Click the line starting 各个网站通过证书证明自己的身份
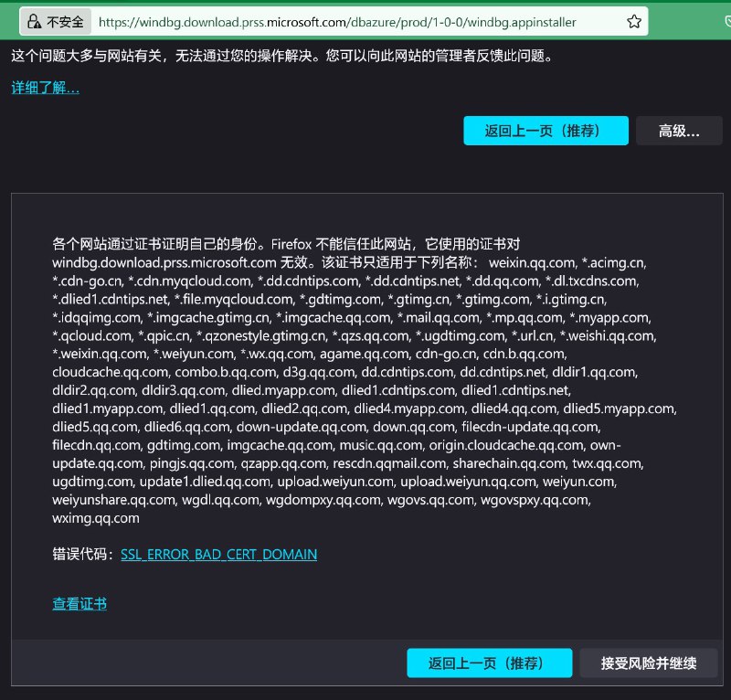This screenshot has width=731, height=700. [286, 244]
